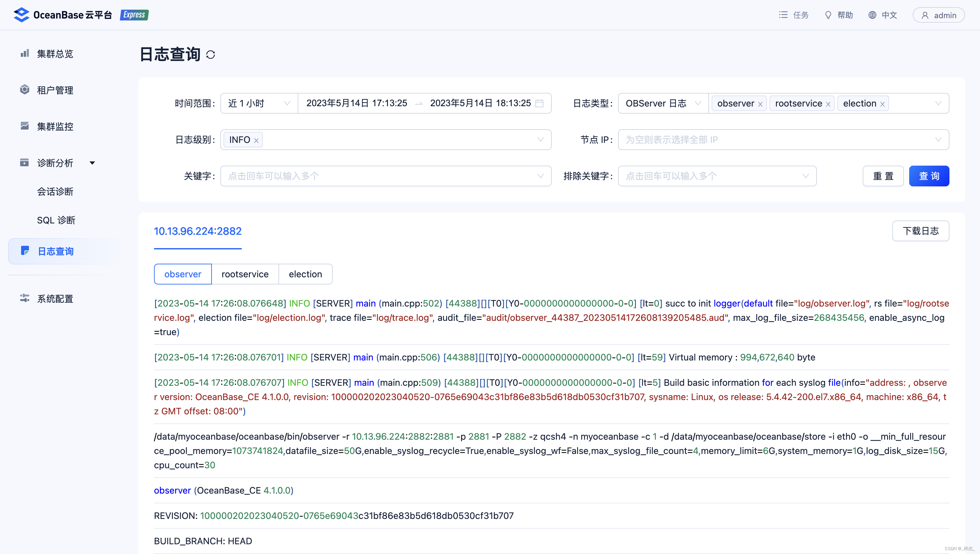Click the admin account button
This screenshot has width=980, height=554.
[938, 15]
